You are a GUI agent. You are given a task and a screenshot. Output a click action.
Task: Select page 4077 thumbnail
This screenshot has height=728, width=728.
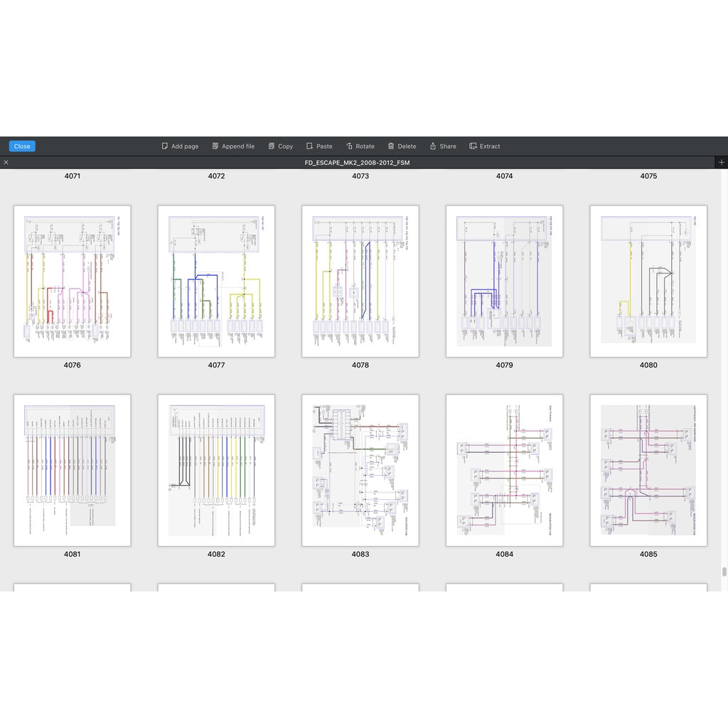point(216,282)
